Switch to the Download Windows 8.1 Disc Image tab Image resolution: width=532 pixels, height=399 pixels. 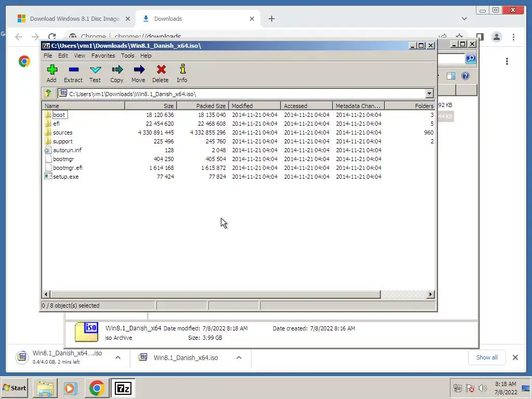(74, 19)
